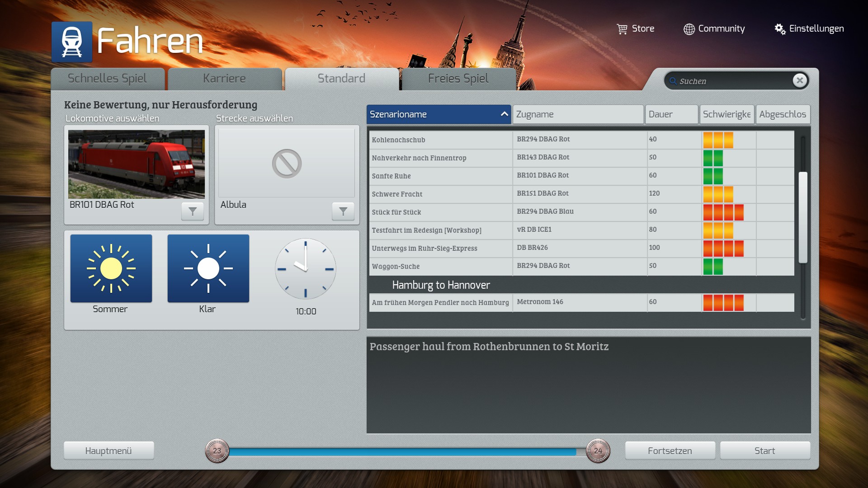Click the Suchen search field
This screenshot has width=868, height=488.
[x=732, y=81]
